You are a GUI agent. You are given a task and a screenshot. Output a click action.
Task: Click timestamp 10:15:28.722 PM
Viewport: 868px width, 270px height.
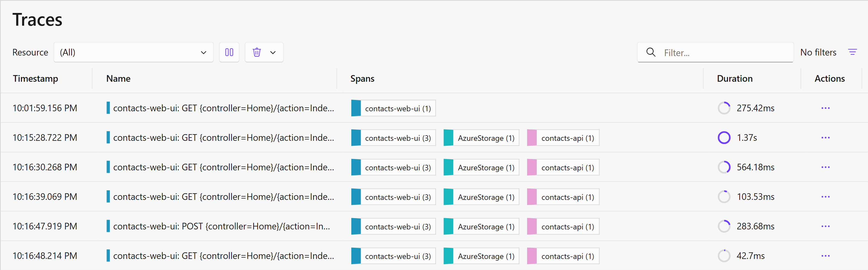point(45,137)
